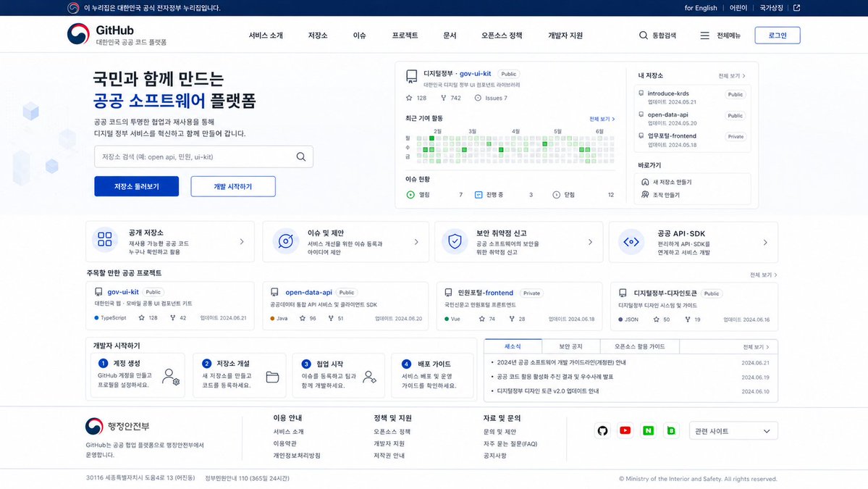Open 전체 보기 for 주목할 만한 공공 프로젝트
This screenshot has width=868, height=489.
pyautogui.click(x=763, y=275)
